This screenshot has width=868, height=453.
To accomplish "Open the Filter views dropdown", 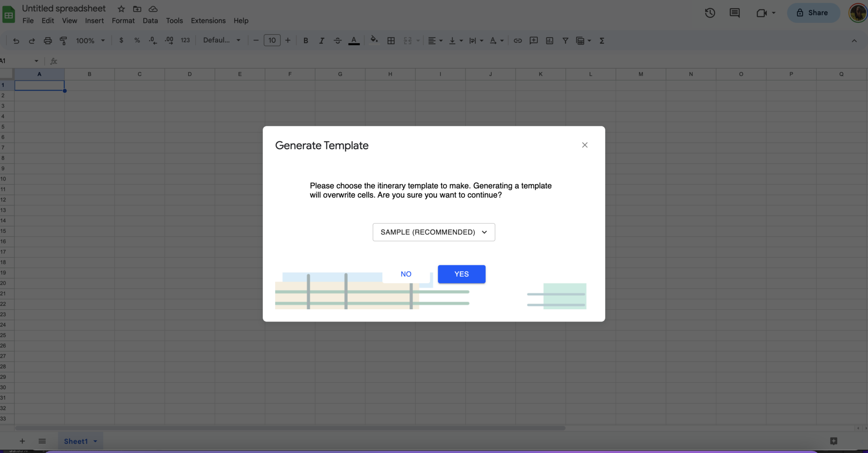I will [584, 41].
